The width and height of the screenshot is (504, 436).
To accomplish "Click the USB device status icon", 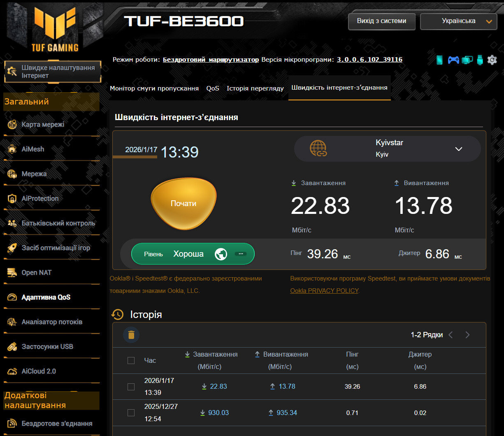I will (479, 60).
